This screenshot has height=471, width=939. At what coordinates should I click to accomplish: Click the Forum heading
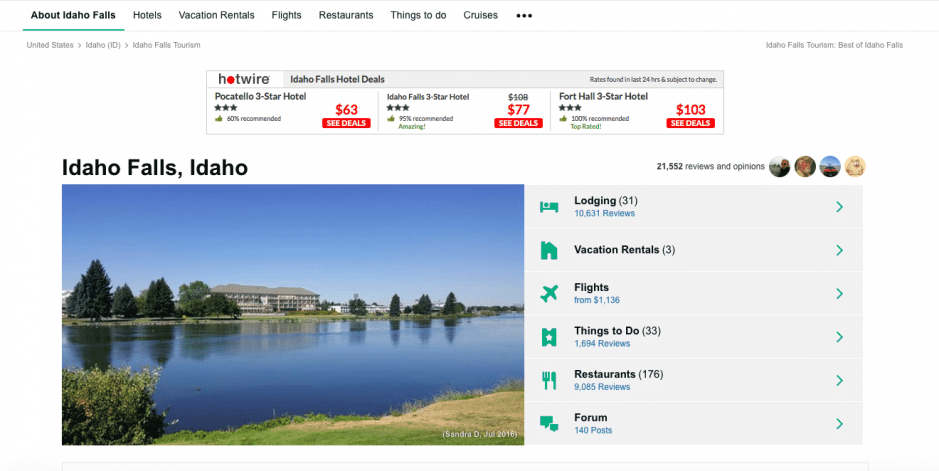pyautogui.click(x=590, y=417)
